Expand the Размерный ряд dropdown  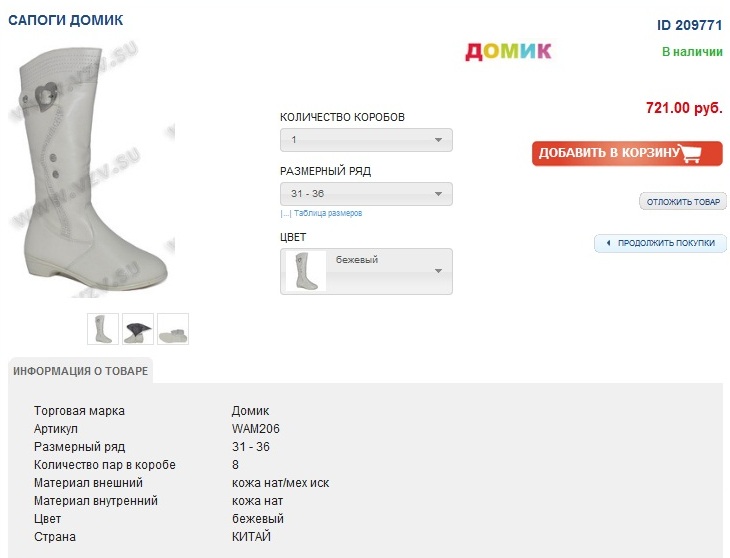pos(366,194)
